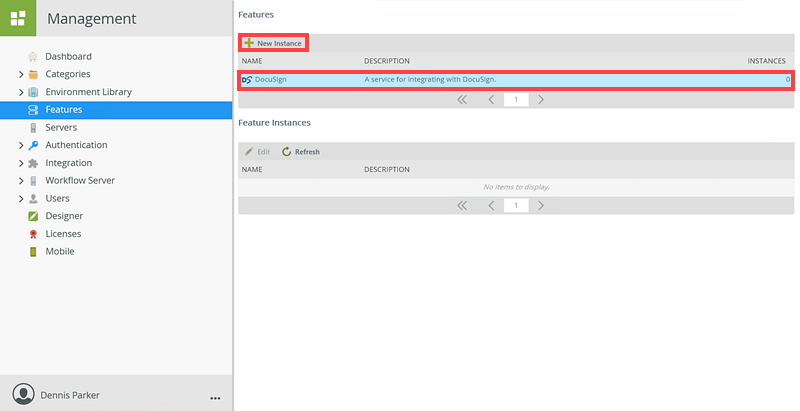Click the Designer green pencil icon

tap(33, 216)
